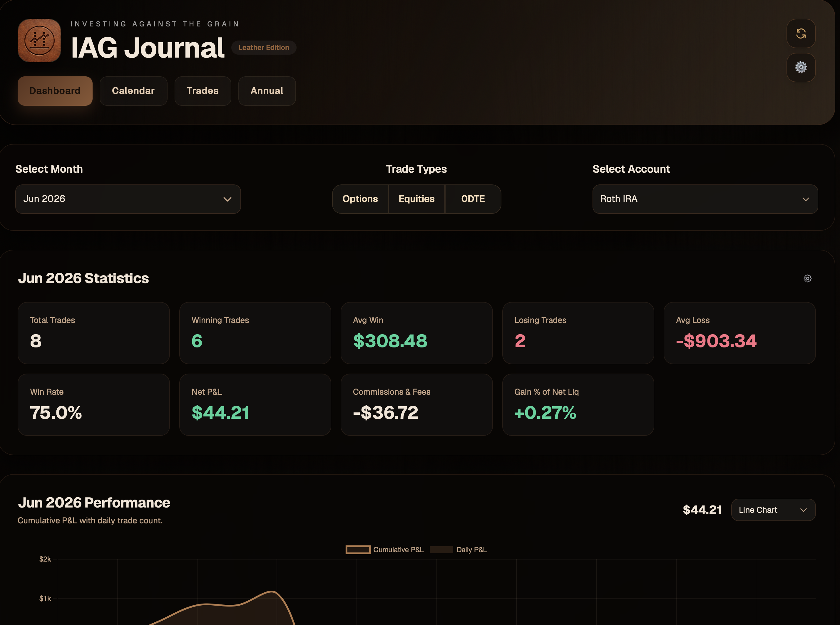Go to the Trades tab
The width and height of the screenshot is (840, 625).
tap(203, 91)
